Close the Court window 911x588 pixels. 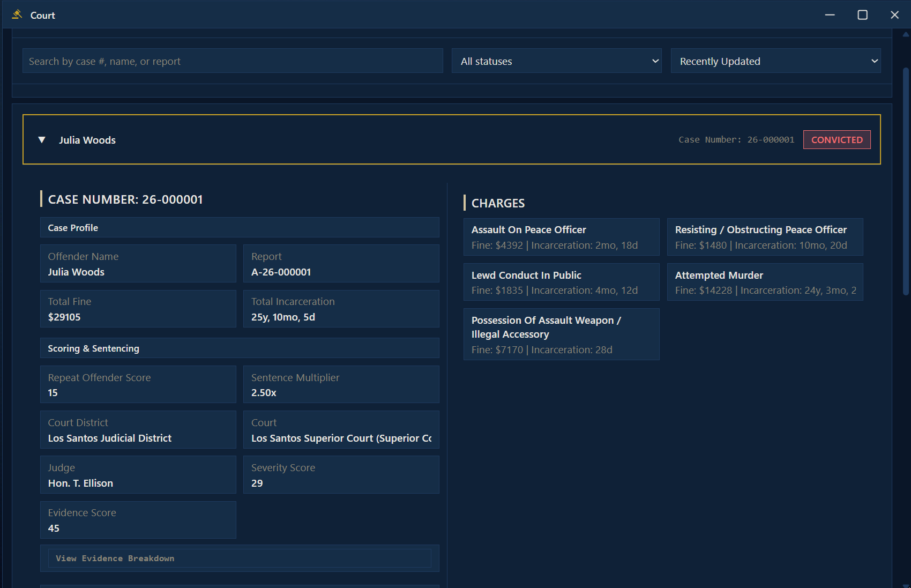tap(894, 15)
